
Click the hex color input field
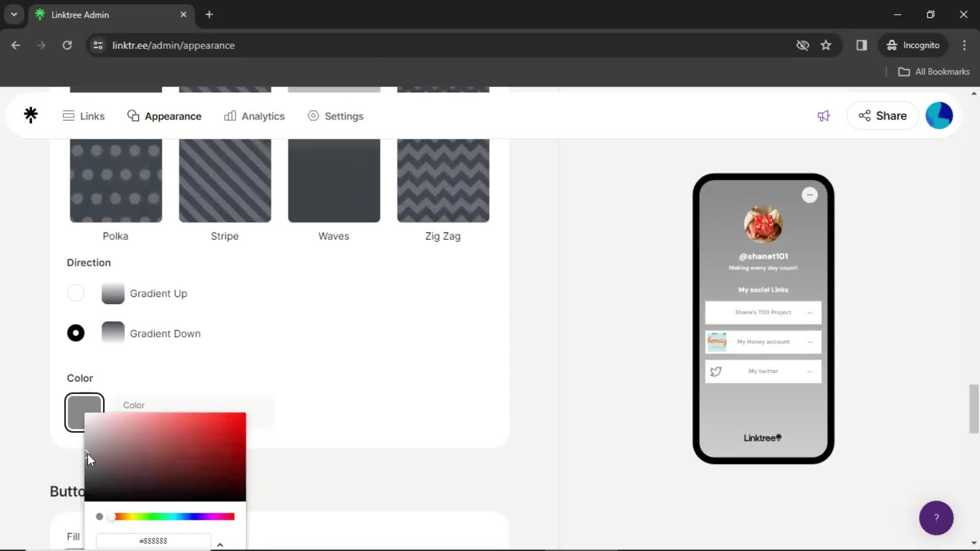tap(154, 541)
